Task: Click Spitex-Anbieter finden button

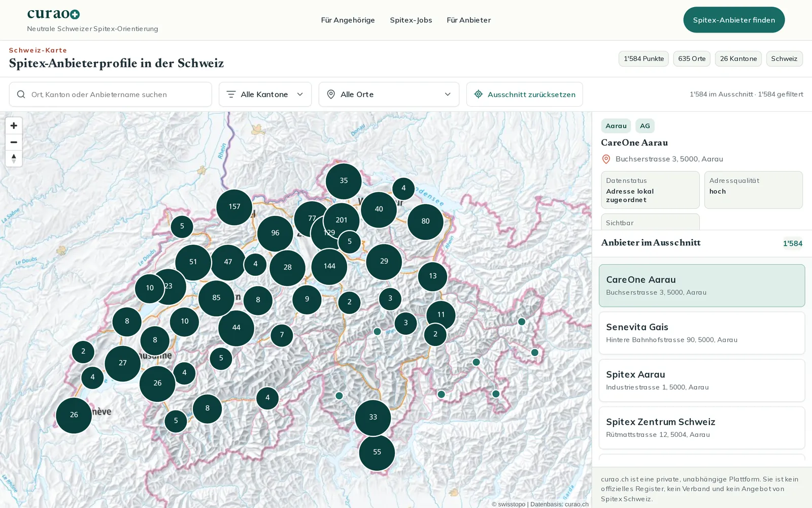Action: tap(734, 20)
